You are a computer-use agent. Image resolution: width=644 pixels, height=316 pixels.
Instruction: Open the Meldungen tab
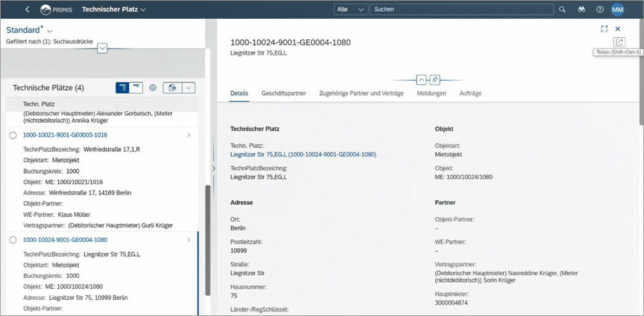[431, 94]
